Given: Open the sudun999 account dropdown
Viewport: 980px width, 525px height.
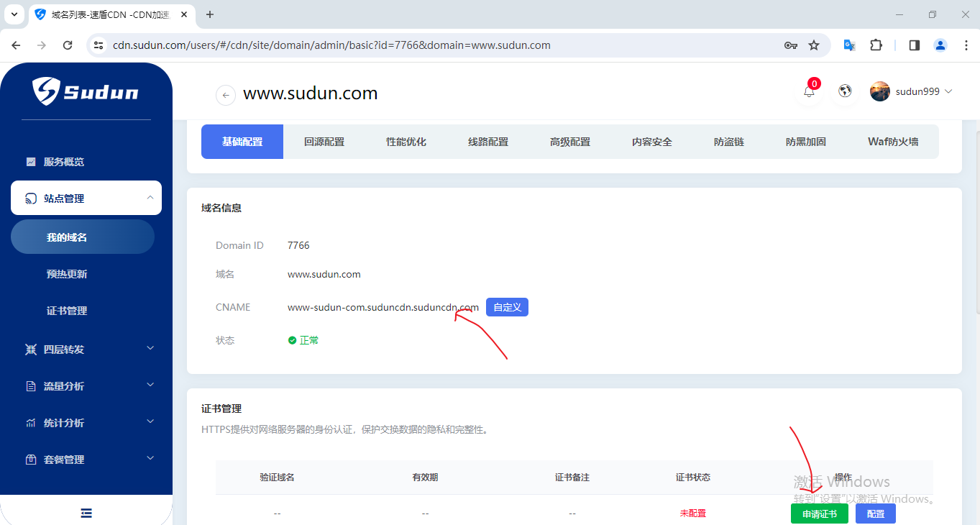Looking at the screenshot, I should [948, 91].
